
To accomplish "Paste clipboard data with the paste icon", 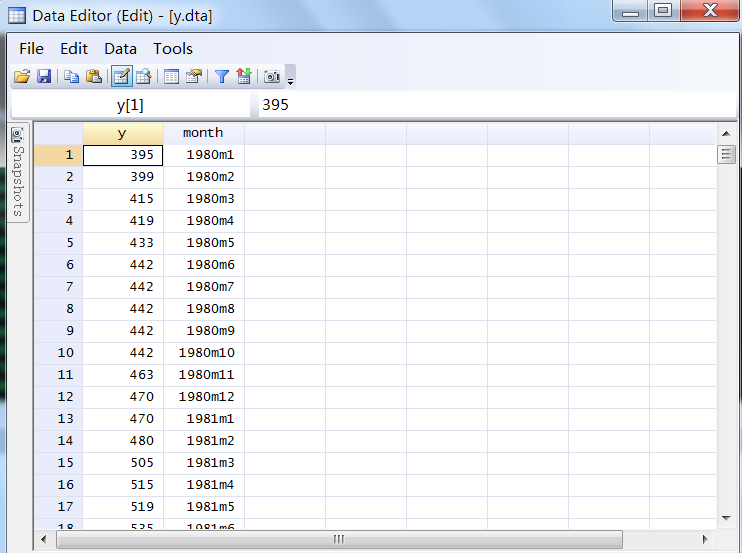I will pyautogui.click(x=94, y=76).
